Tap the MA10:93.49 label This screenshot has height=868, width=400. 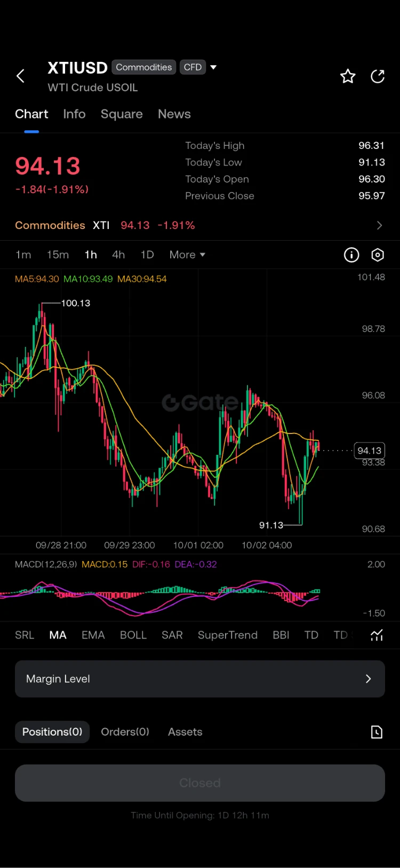pyautogui.click(x=88, y=279)
